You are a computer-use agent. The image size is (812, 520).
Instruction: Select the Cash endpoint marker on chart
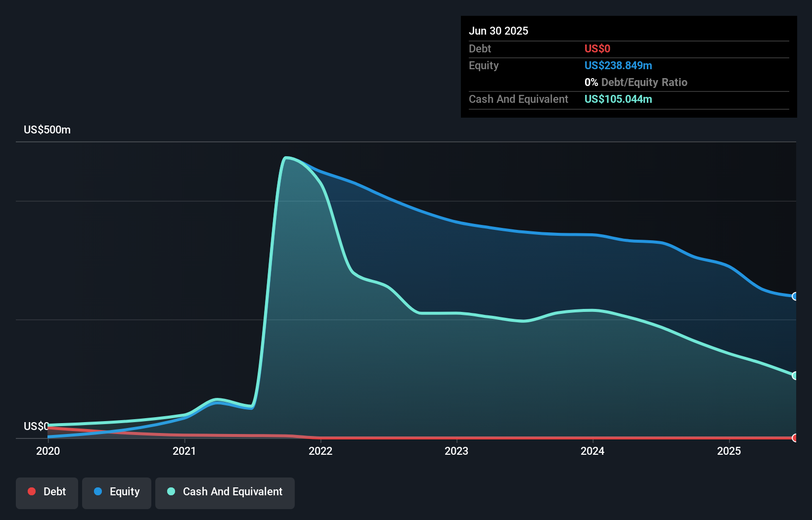(795, 376)
